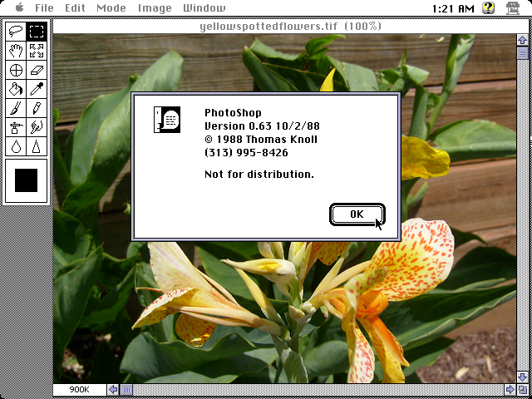Viewport: 532px width, 399px height.
Task: Open the Image menu
Action: [155, 7]
